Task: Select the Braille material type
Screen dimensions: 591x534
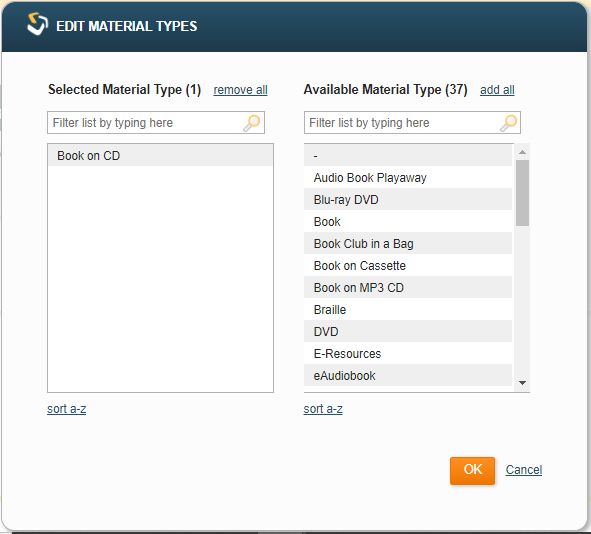Action: (408, 309)
